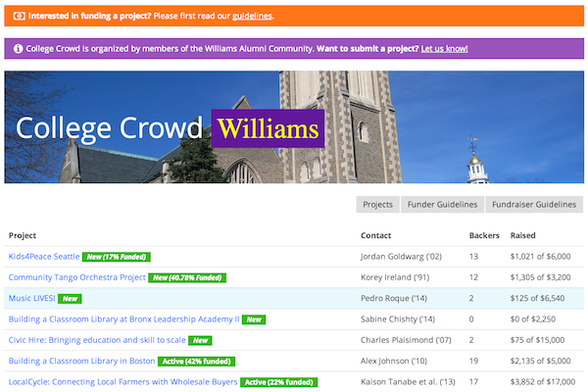Click the 'New (17% Funded)' badge
Viewport: 588px width, 392px height.
click(x=117, y=257)
